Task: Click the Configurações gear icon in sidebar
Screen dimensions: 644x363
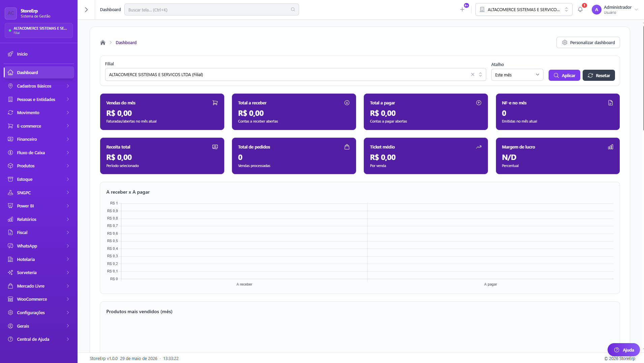Action: tap(10, 312)
